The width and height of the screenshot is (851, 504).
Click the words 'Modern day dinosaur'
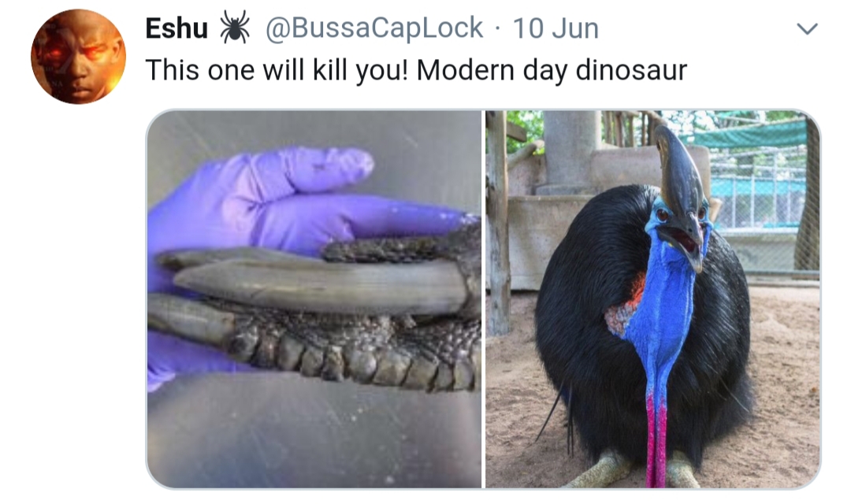tap(552, 70)
